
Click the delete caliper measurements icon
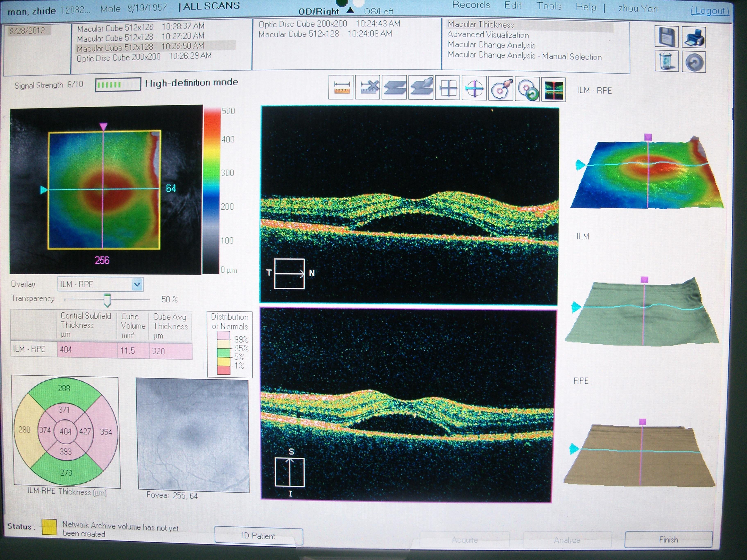[x=368, y=88]
